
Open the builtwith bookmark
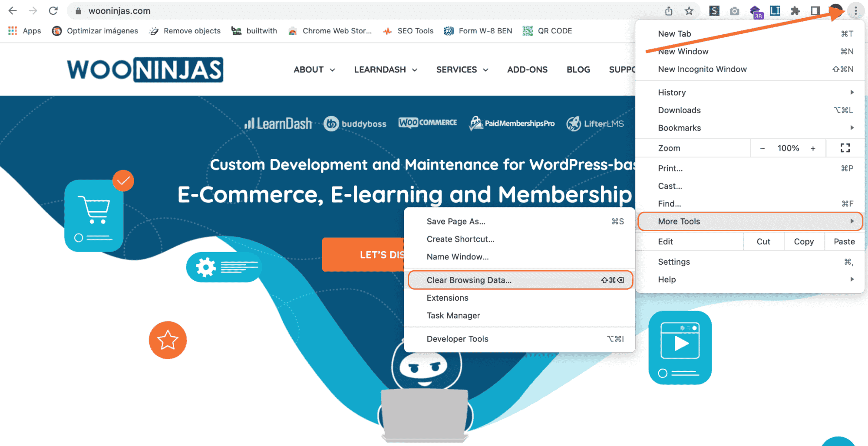[x=254, y=31]
